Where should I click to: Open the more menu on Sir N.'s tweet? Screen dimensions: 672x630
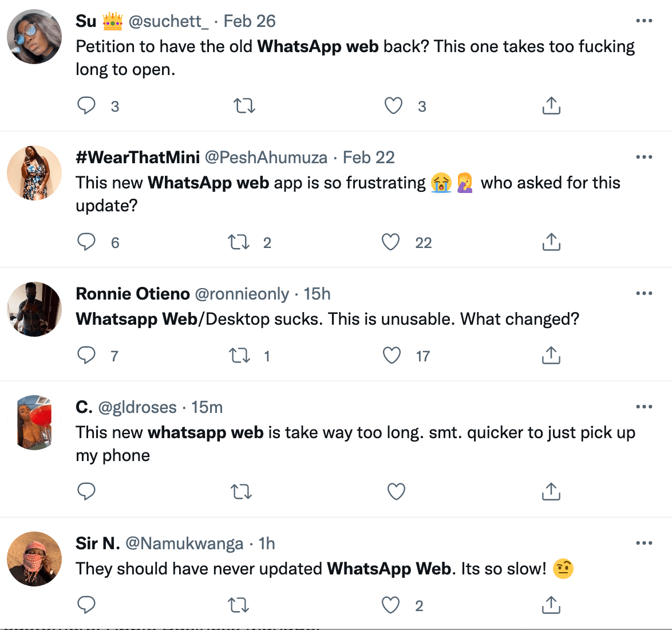tap(644, 542)
